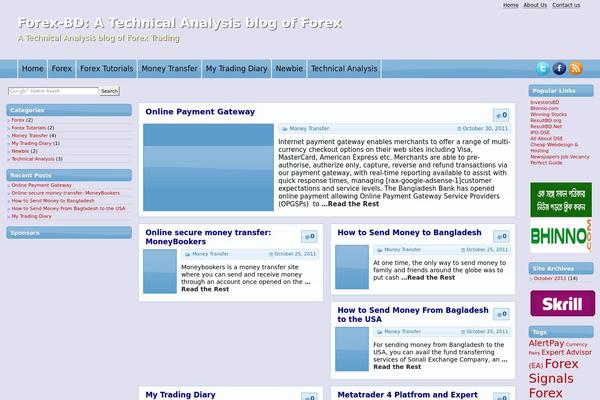
Task: Click the My Trading Diary post title
Action: click(180, 395)
